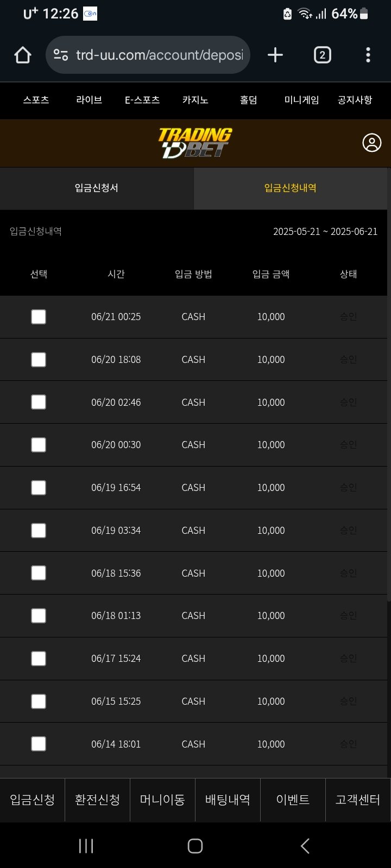391x868 pixels.
Task: Open the browser three-dot menu
Action: [368, 55]
